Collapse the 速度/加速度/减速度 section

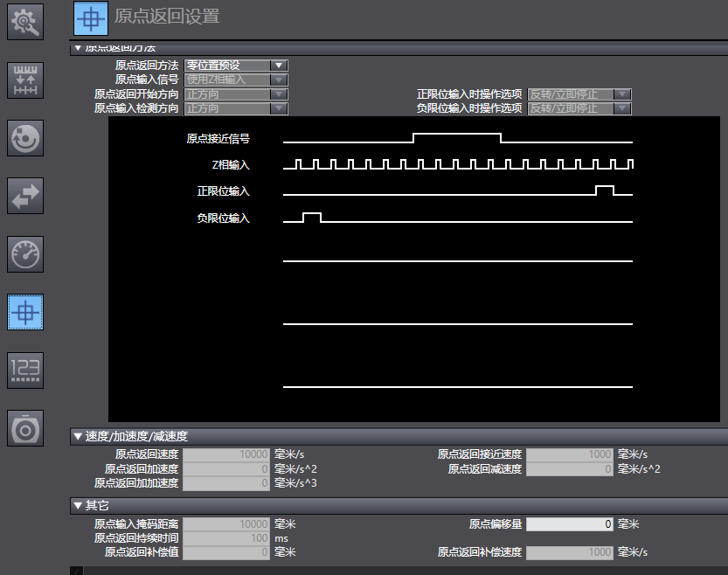(x=78, y=436)
